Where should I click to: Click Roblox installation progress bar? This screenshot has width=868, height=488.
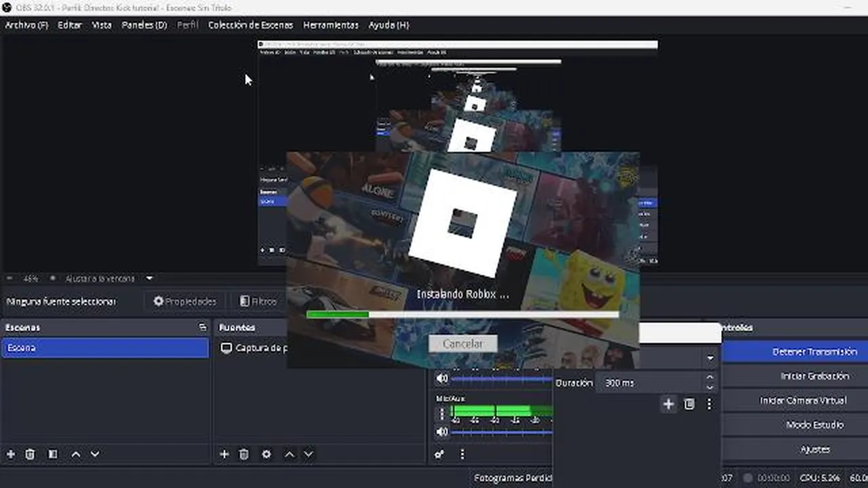point(462,314)
